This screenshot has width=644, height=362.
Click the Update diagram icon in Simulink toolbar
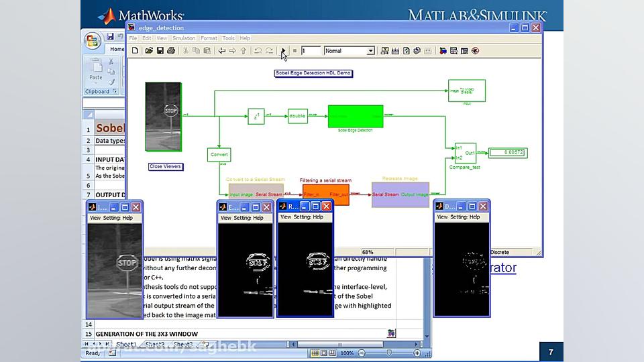tap(417, 51)
